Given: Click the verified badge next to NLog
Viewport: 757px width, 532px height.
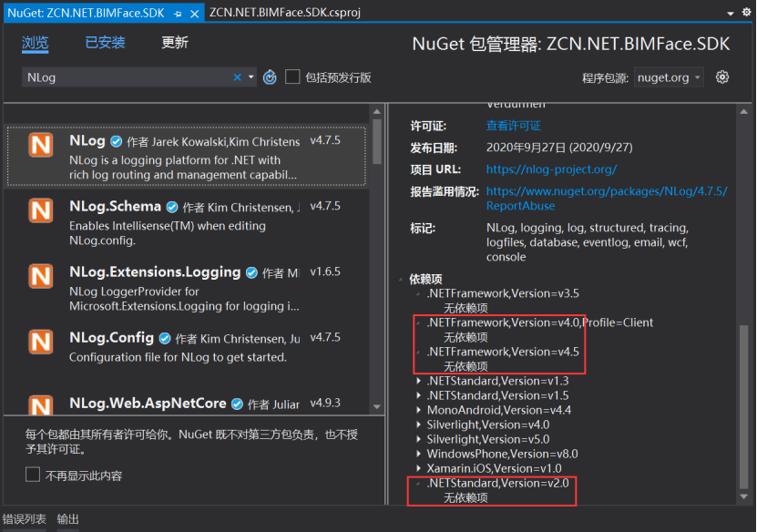Looking at the screenshot, I should pos(116,140).
